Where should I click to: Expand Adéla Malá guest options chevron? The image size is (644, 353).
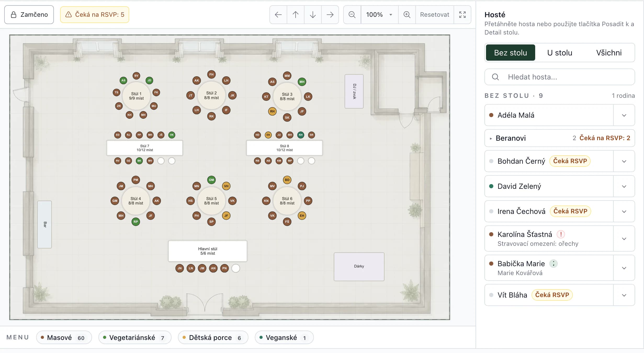click(x=624, y=115)
